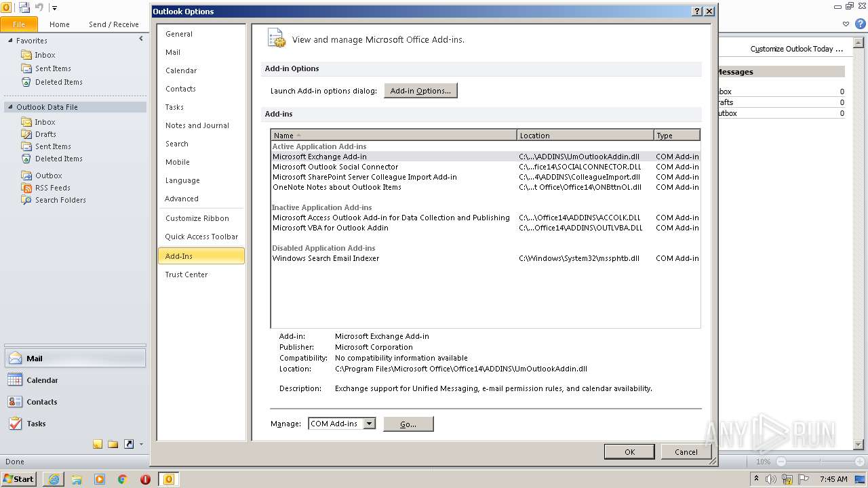This screenshot has width=868, height=488.
Task: Sort add-ins by Type column header
Action: pos(677,136)
